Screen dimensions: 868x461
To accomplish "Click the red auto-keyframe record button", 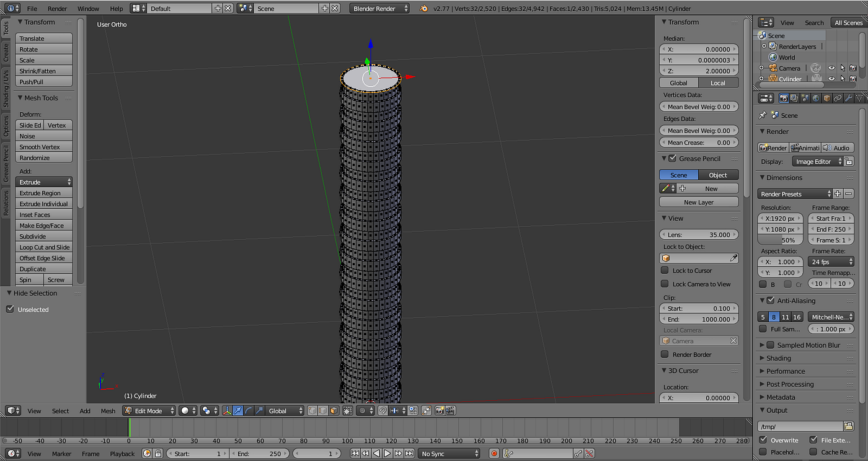I will (x=494, y=454).
